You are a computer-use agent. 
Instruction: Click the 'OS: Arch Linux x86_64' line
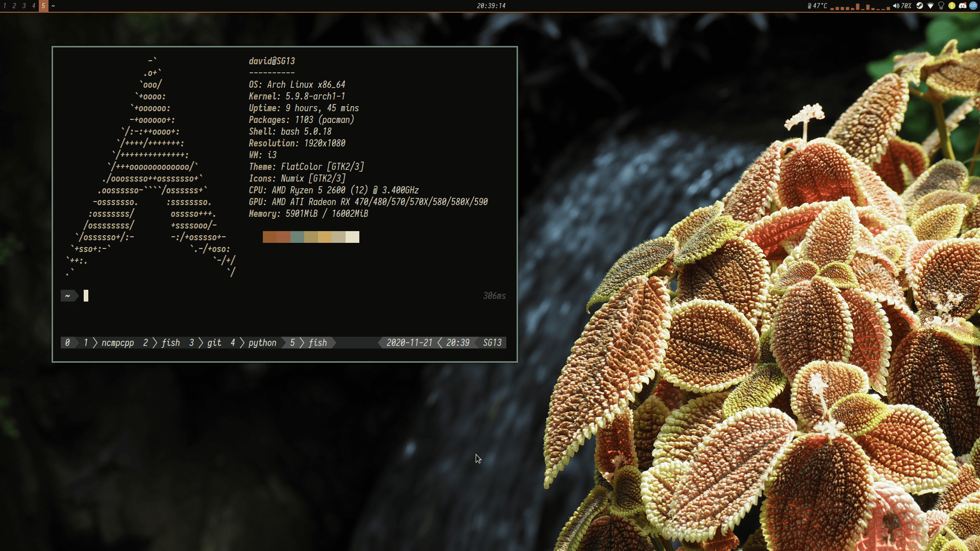click(x=297, y=85)
